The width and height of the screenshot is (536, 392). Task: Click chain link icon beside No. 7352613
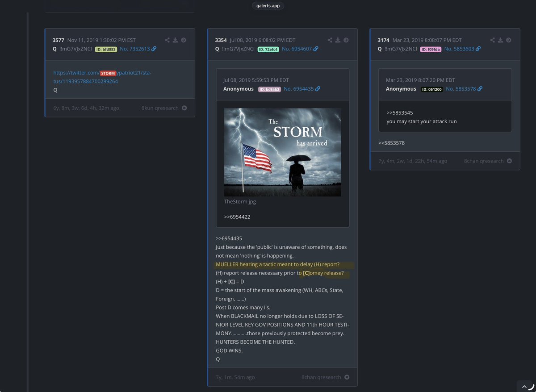pos(154,49)
